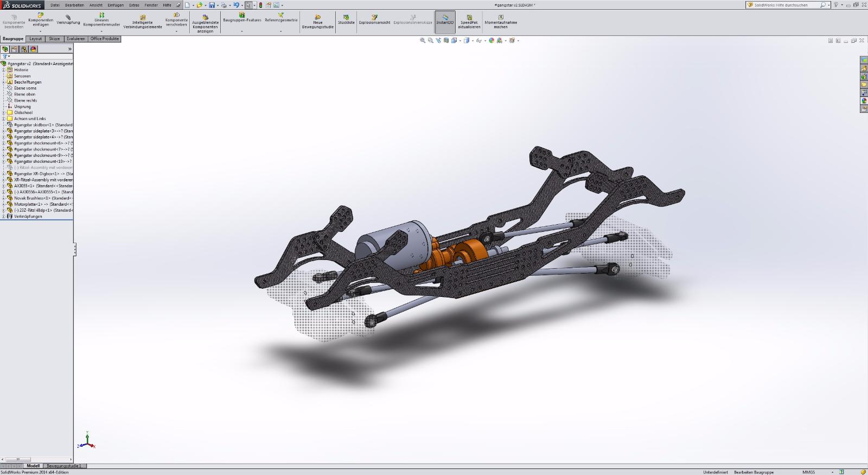Click Ausgeblendete Komponenten anzeigen
Image resolution: width=868 pixels, height=475 pixels.
[205, 24]
